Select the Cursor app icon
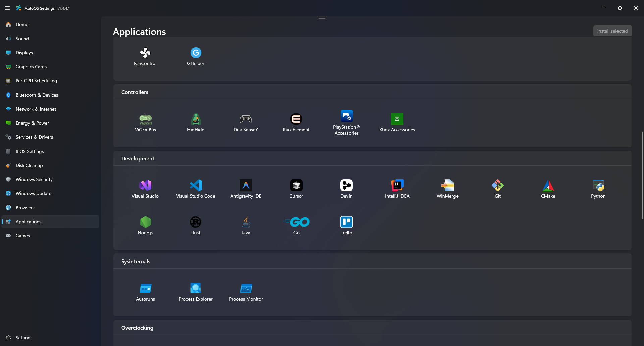 297,185
